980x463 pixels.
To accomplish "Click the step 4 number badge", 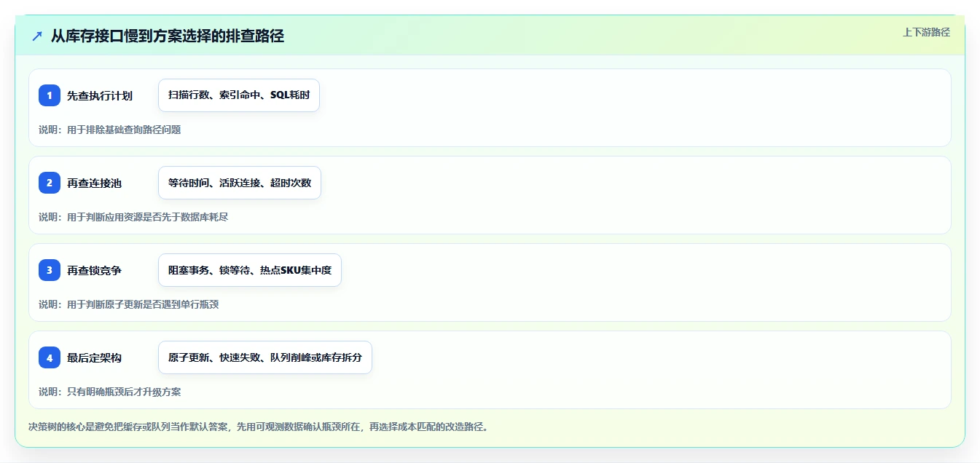I will coord(50,357).
